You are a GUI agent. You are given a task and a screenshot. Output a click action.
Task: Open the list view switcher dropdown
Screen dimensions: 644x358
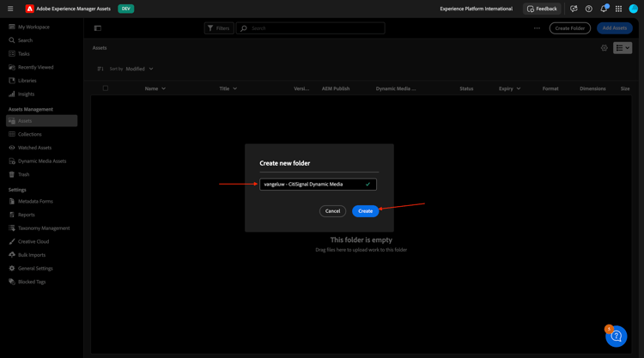(623, 48)
